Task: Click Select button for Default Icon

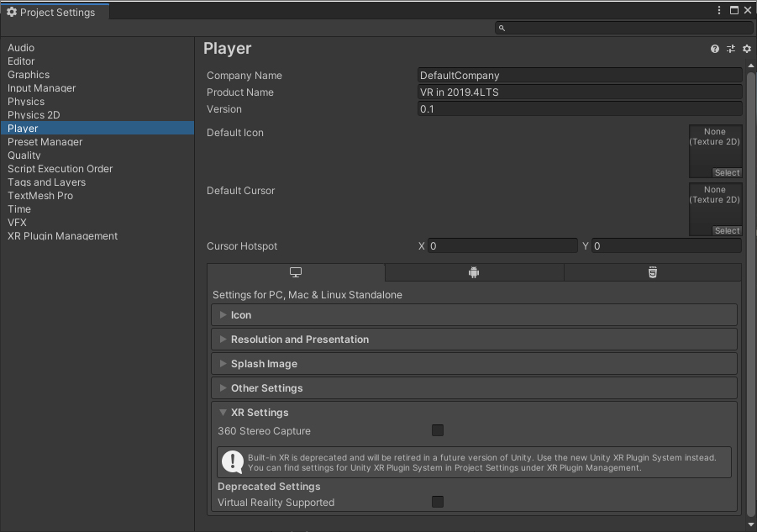Action: pyautogui.click(x=727, y=172)
